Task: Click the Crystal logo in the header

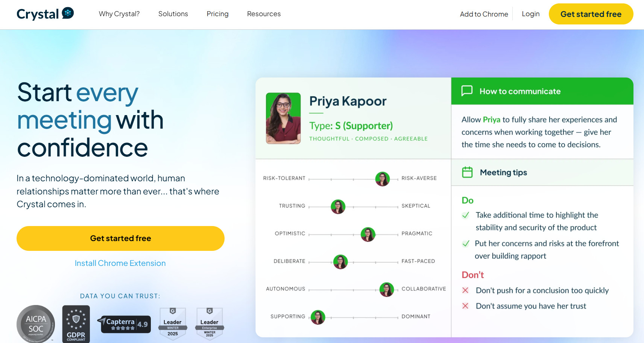Action: point(45,14)
